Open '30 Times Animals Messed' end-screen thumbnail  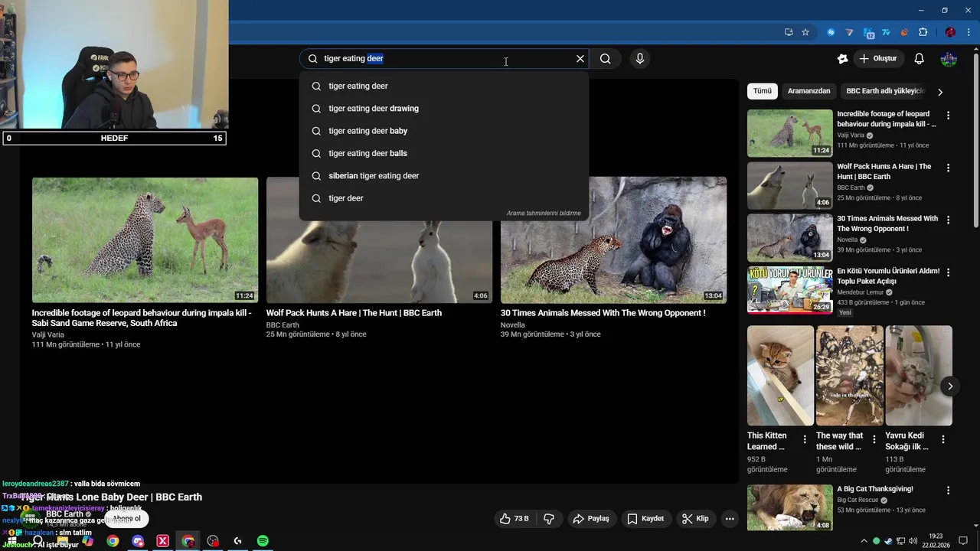(613, 240)
